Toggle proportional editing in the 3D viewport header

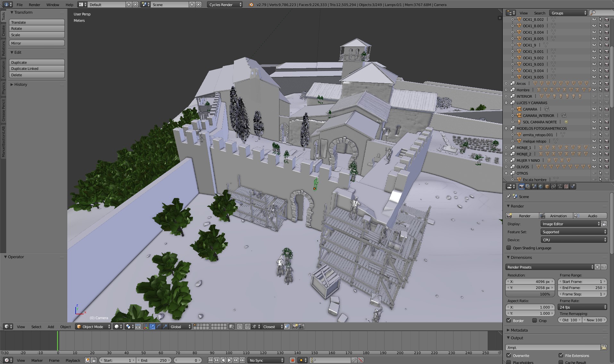(239, 327)
